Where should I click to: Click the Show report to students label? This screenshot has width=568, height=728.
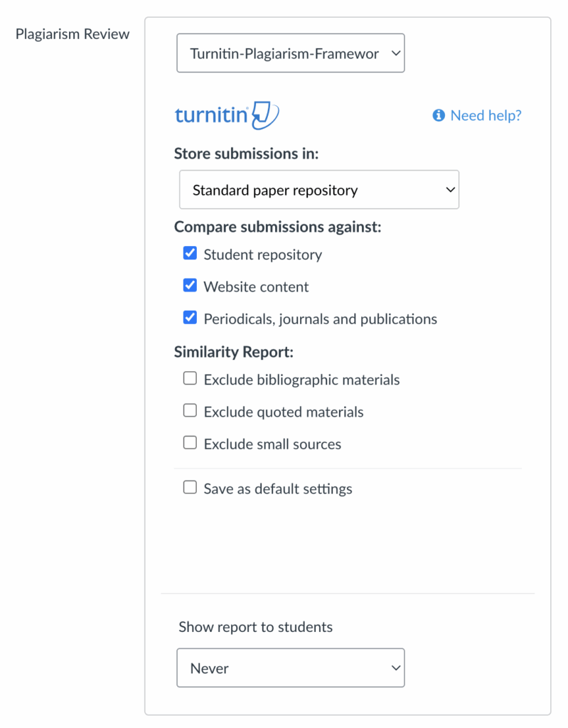255,627
